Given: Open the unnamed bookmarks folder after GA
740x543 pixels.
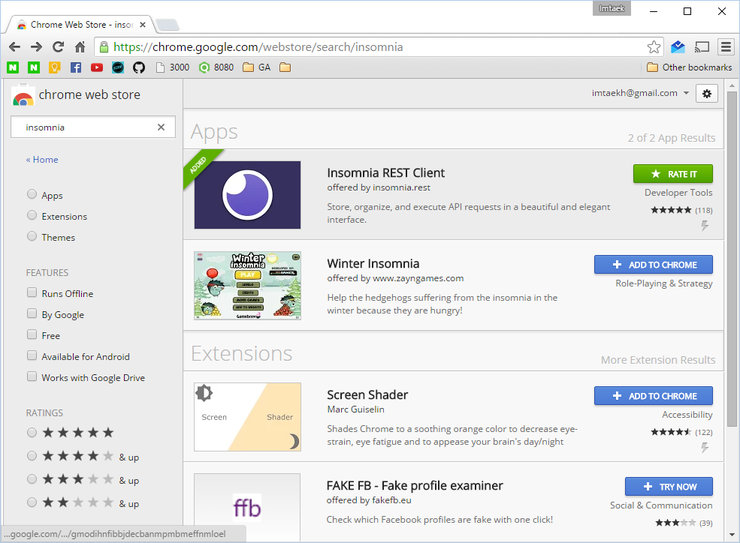Looking at the screenshot, I should coord(285,67).
